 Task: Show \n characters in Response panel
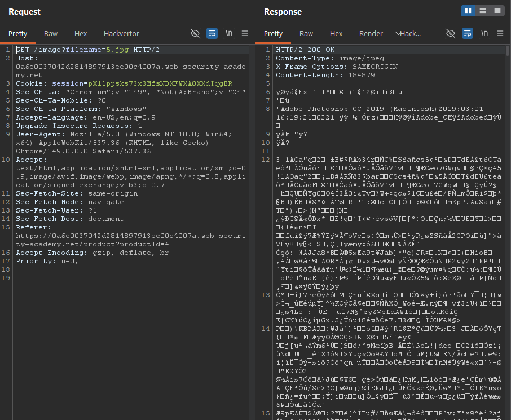(484, 33)
